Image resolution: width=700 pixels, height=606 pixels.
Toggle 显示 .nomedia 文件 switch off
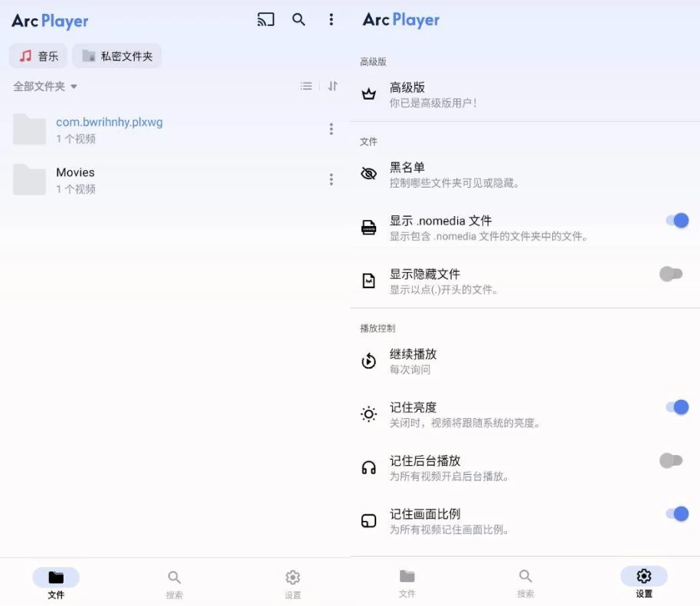677,221
